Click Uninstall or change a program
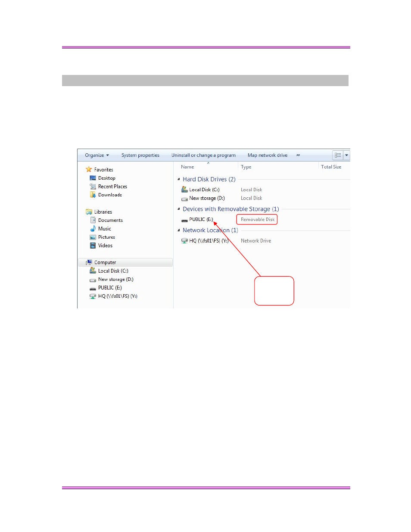 [203, 156]
